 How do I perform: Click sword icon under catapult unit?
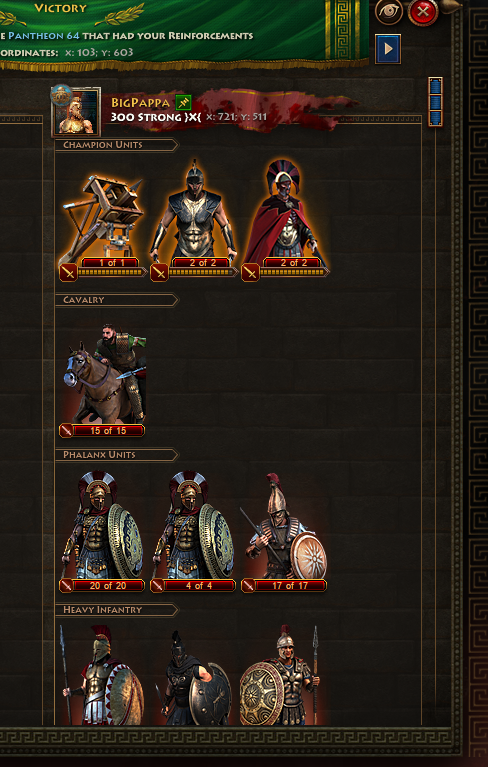(x=68, y=272)
